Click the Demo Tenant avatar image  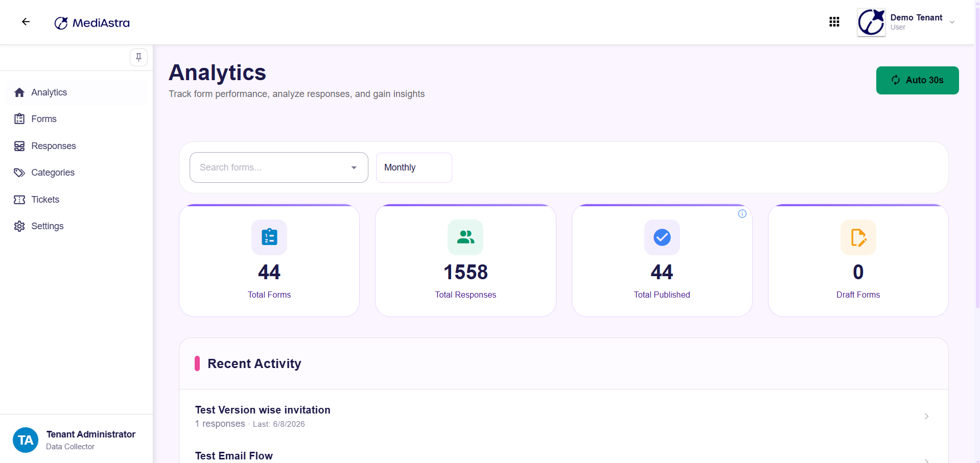click(x=871, y=22)
